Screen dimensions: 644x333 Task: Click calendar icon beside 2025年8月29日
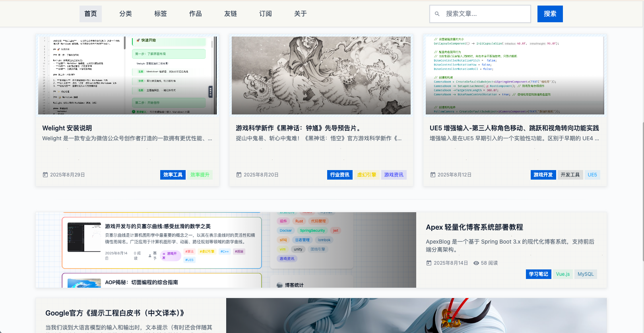(x=45, y=175)
